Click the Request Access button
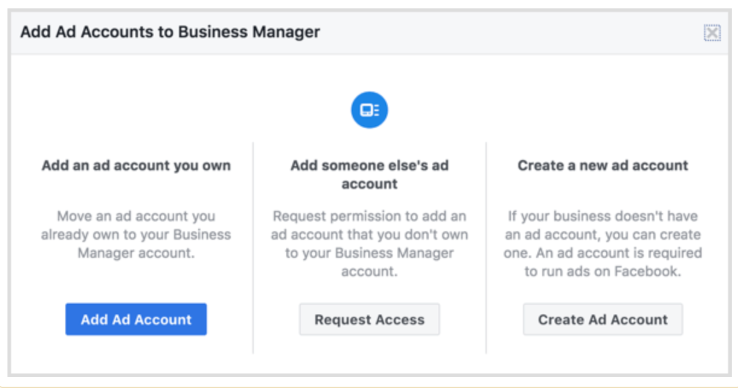This screenshot has height=392, width=738. point(369,319)
